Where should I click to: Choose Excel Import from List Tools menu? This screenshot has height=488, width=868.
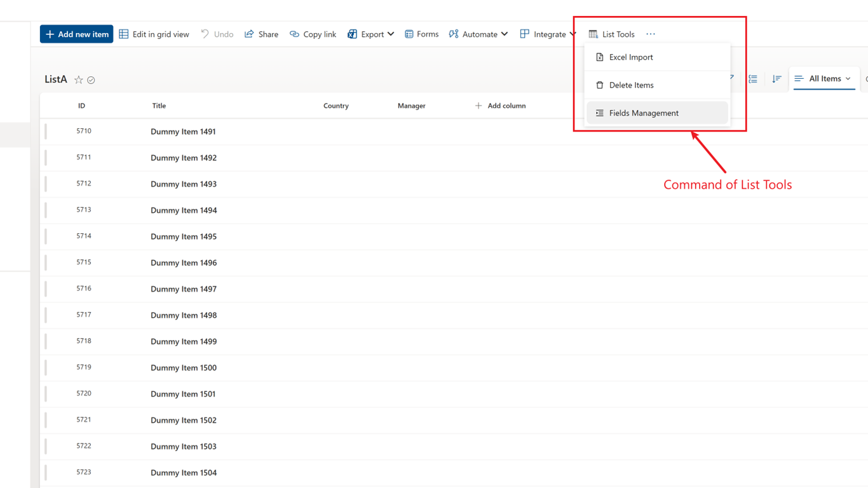630,57
